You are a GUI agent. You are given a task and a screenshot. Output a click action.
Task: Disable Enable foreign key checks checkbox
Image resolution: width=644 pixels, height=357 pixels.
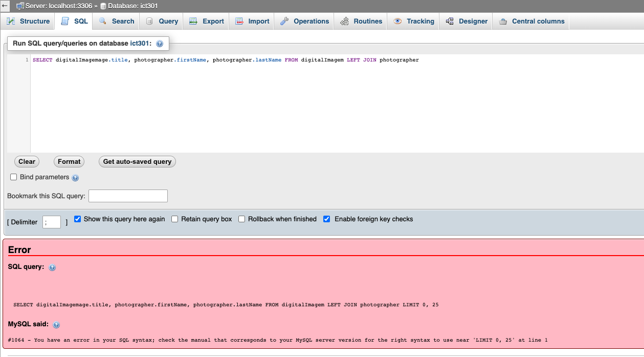(x=327, y=219)
